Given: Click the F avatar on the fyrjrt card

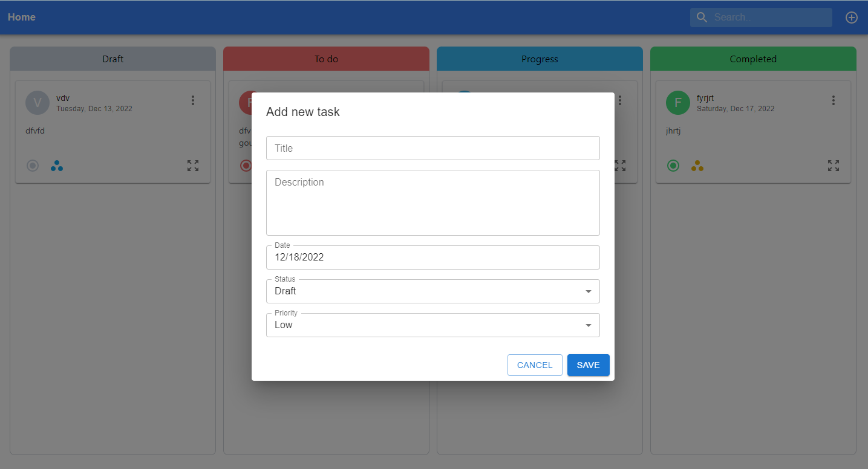Looking at the screenshot, I should [x=678, y=103].
